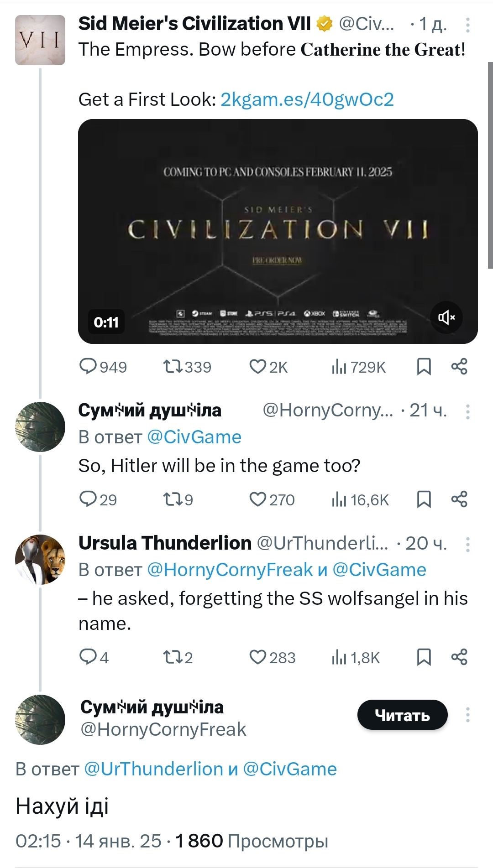Open more options on Ursula Thunderlion's reply

[x=468, y=544]
